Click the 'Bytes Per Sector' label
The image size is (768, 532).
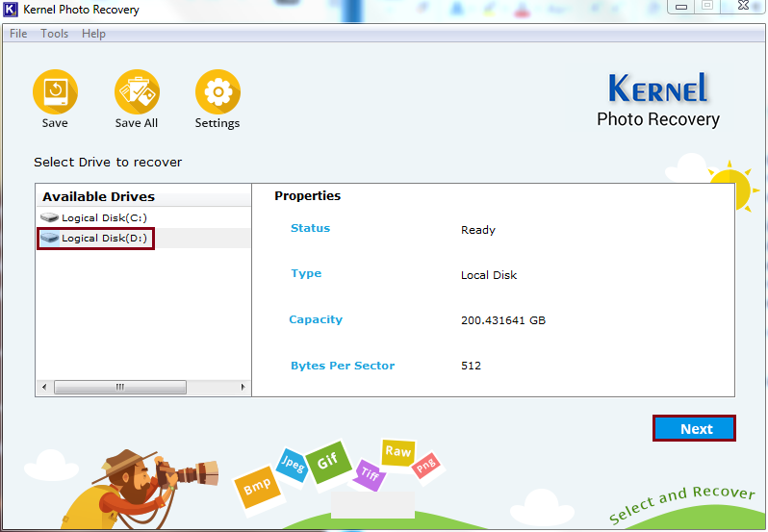click(343, 366)
